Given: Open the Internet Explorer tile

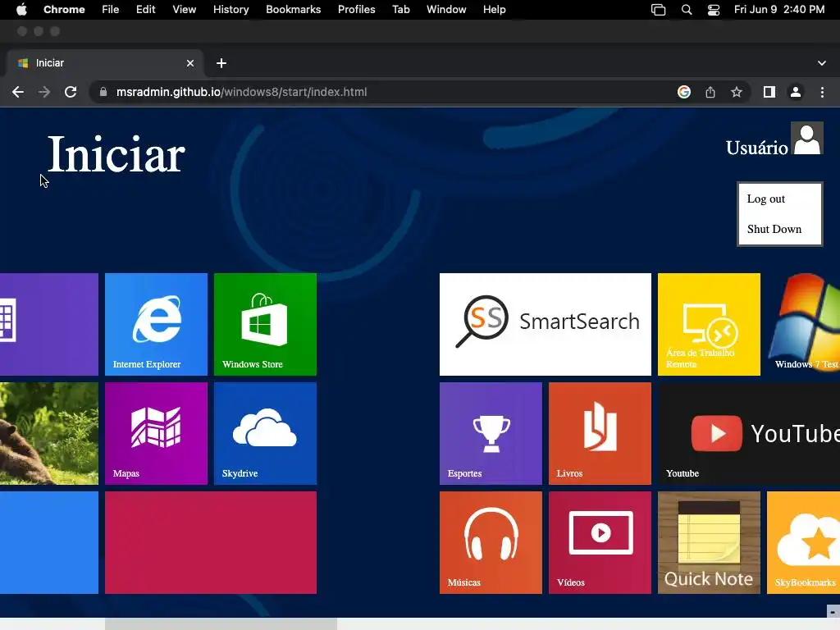Looking at the screenshot, I should [x=156, y=324].
